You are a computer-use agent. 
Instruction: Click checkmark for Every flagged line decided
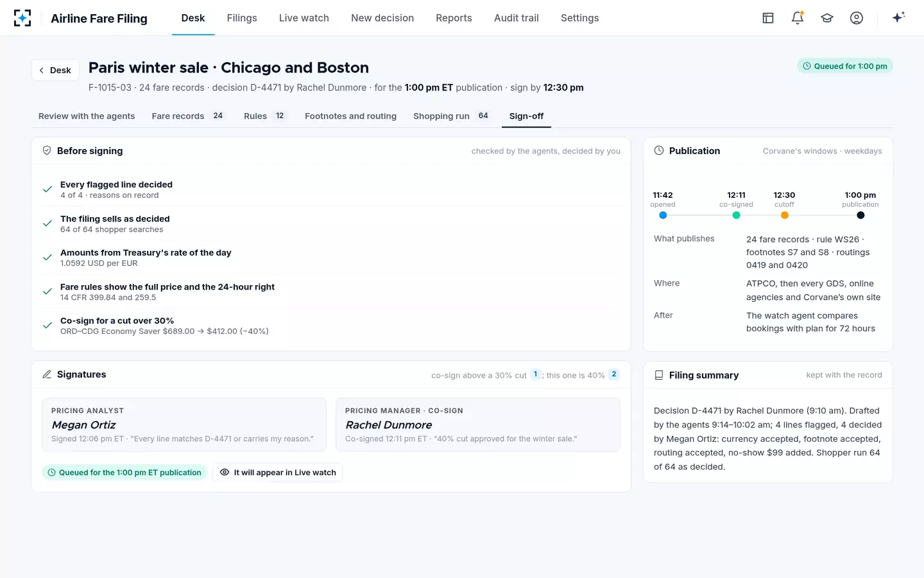click(47, 189)
